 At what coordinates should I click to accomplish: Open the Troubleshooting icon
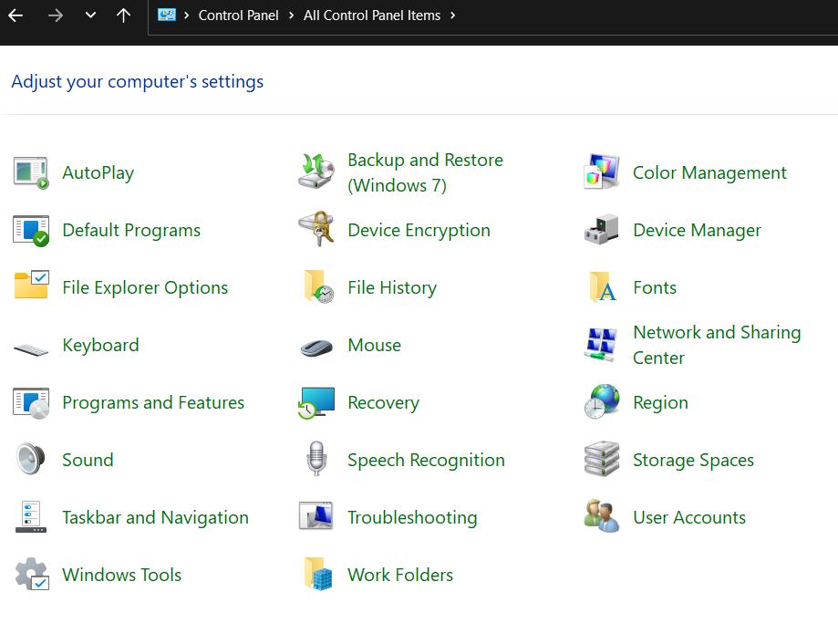pos(316,515)
